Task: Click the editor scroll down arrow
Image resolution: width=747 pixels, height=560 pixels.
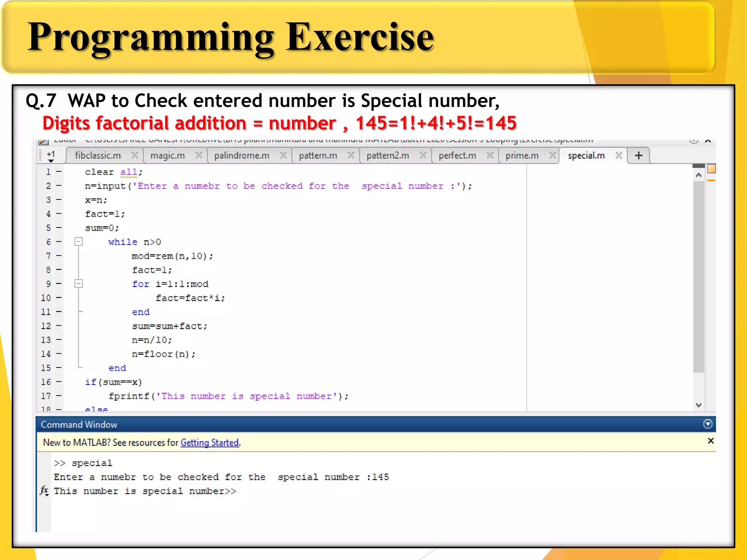Action: [698, 405]
